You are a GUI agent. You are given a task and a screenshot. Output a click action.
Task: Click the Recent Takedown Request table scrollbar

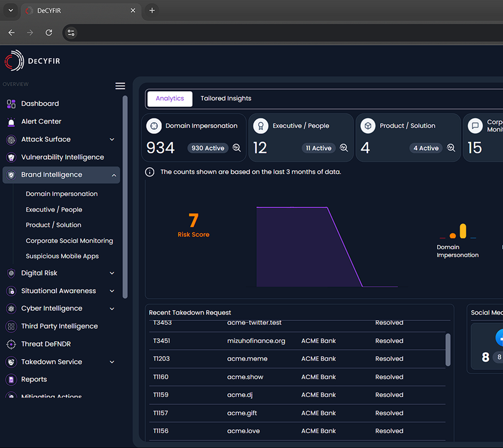coord(448,350)
